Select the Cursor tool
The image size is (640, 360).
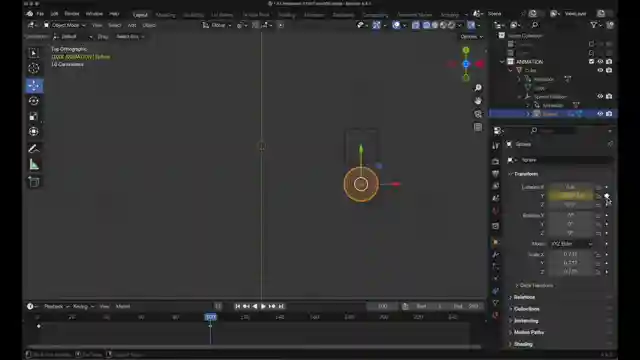(x=34, y=68)
